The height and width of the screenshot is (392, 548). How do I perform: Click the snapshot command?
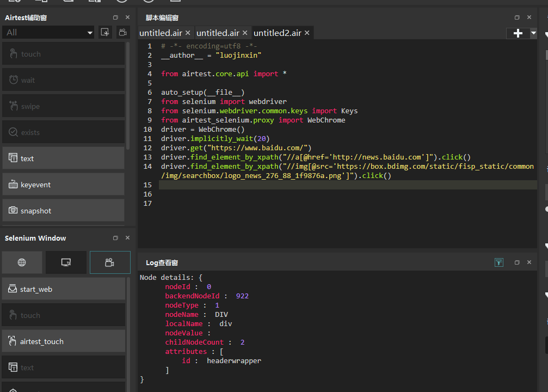[x=63, y=211]
